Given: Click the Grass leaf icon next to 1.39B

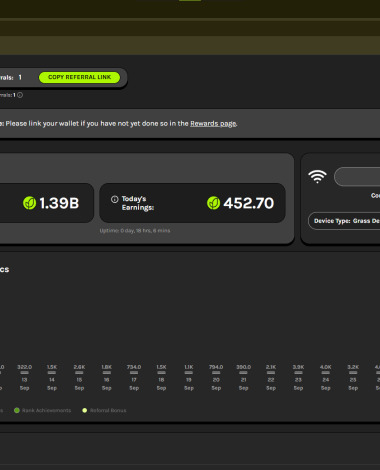Looking at the screenshot, I should click(29, 203).
